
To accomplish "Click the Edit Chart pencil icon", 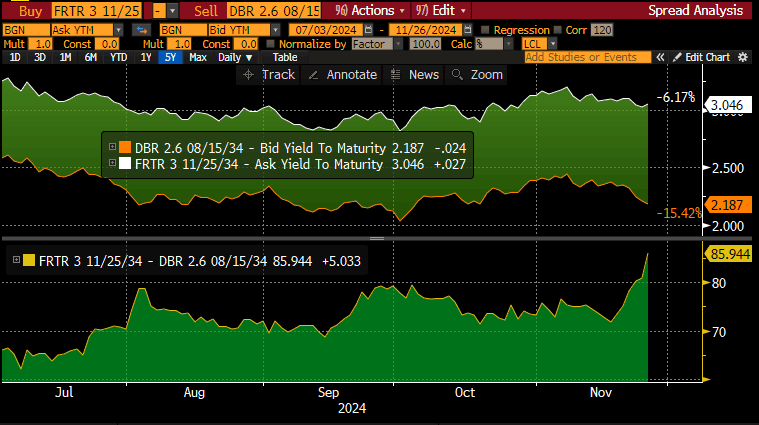I will (x=677, y=57).
